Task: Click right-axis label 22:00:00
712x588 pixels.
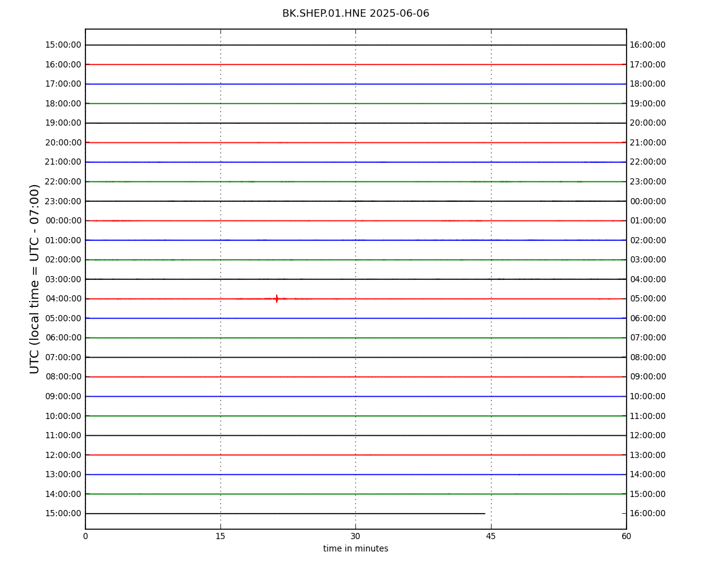Action: pos(648,162)
